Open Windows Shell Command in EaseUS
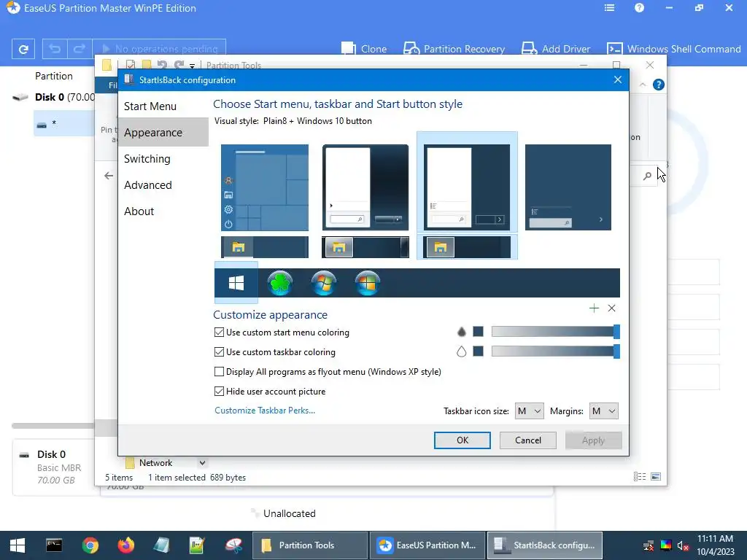 point(673,49)
